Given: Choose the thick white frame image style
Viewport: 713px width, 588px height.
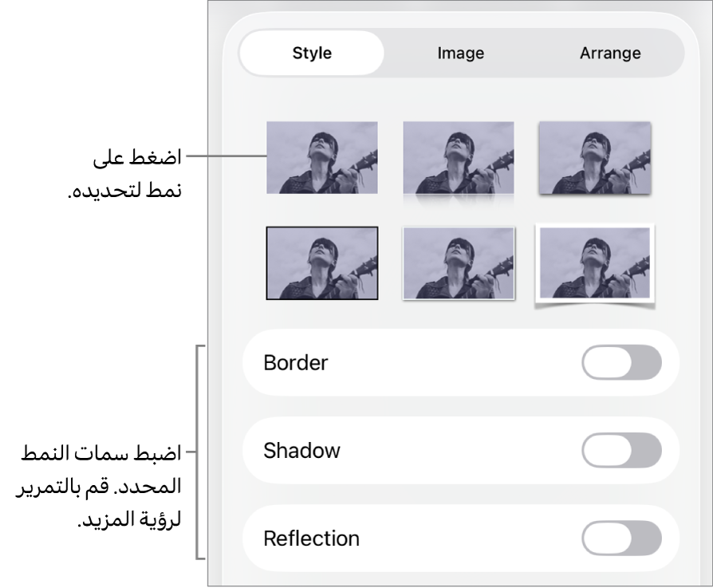Looking at the screenshot, I should point(595,262).
